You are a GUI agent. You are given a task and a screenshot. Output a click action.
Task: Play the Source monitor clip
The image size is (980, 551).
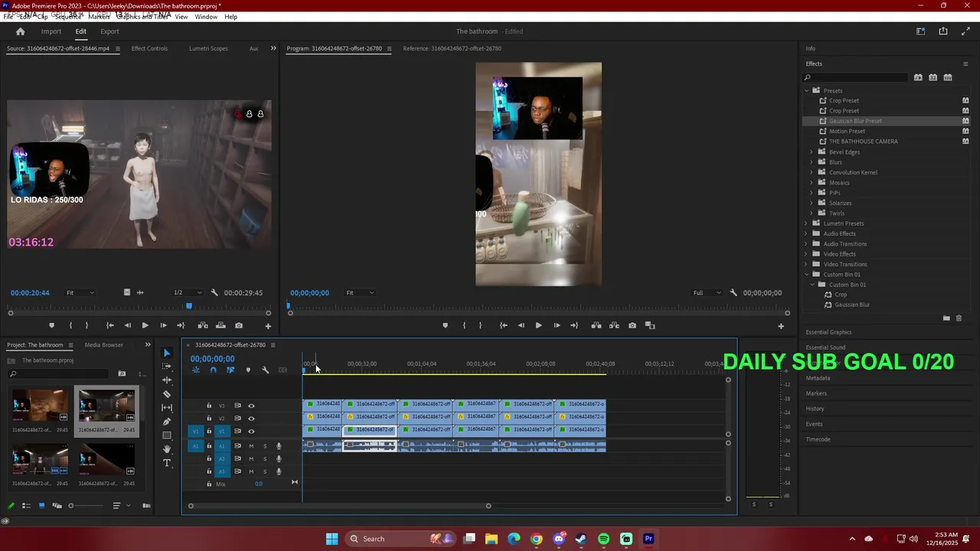point(145,325)
